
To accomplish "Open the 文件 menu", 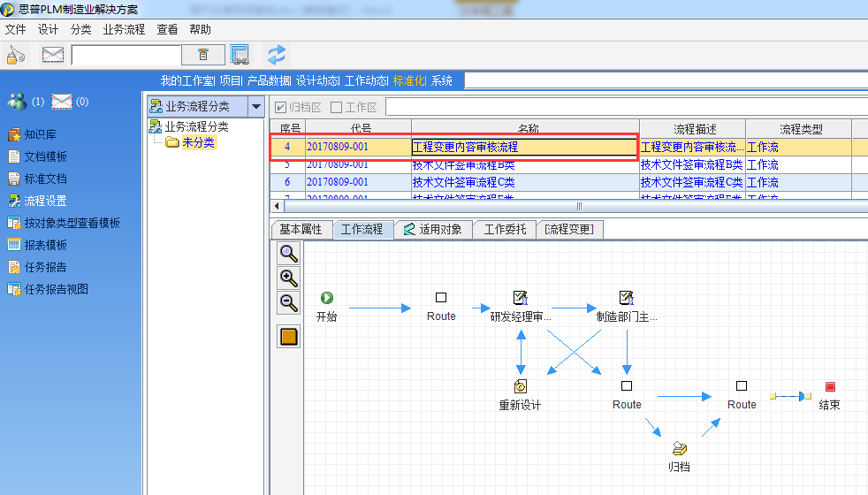I will 16,29.
